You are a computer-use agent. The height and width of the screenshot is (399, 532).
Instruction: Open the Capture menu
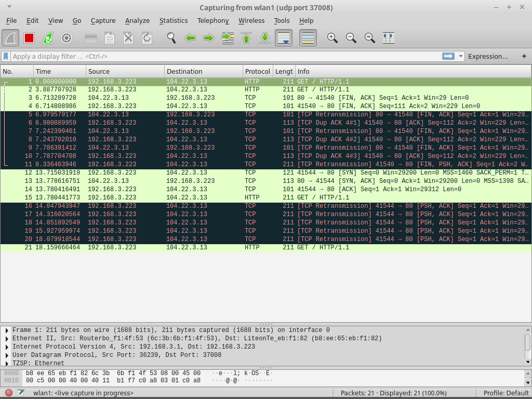103,21
